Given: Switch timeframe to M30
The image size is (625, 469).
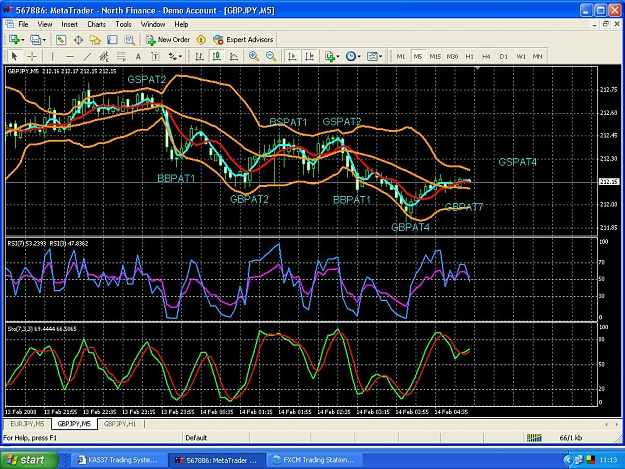Looking at the screenshot, I should [x=452, y=57].
